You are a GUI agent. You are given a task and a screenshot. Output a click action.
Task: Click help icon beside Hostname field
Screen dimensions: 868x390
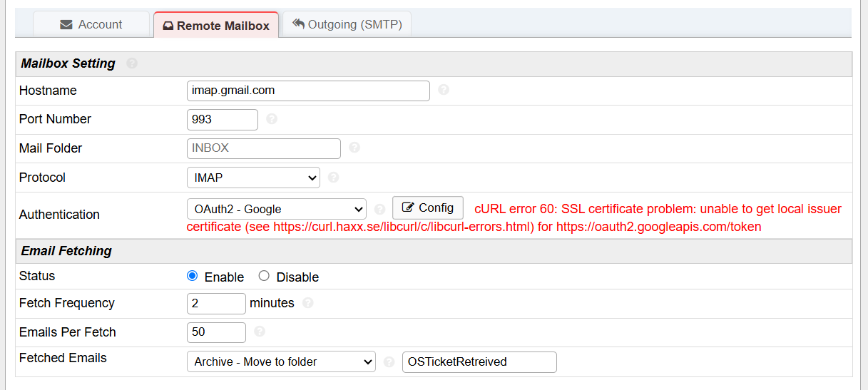click(x=444, y=91)
